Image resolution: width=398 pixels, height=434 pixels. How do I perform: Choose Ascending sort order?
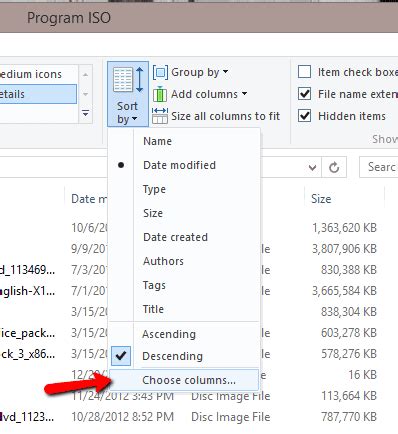click(x=184, y=334)
